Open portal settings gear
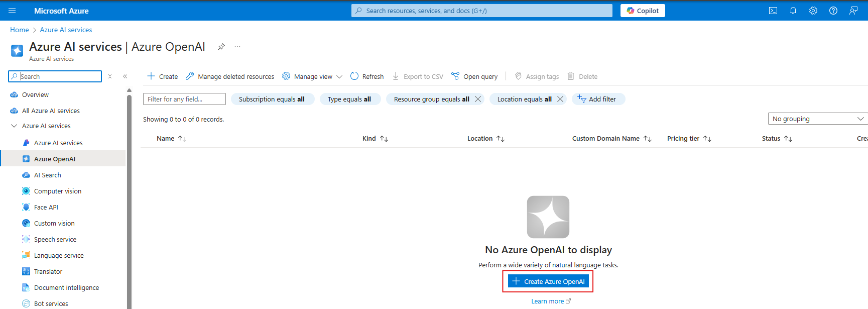 [x=813, y=11]
